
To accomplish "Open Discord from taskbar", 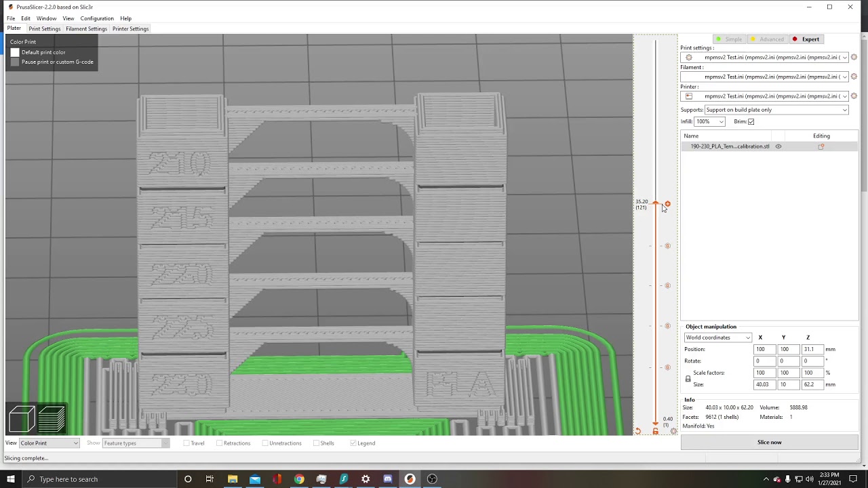I will 388,479.
